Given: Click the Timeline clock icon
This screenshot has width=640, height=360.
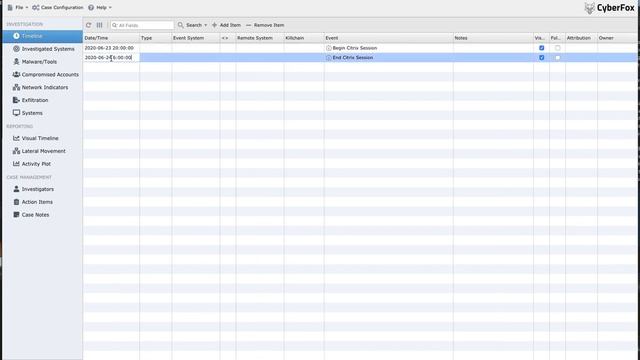Looking at the screenshot, I should pyautogui.click(x=16, y=36).
